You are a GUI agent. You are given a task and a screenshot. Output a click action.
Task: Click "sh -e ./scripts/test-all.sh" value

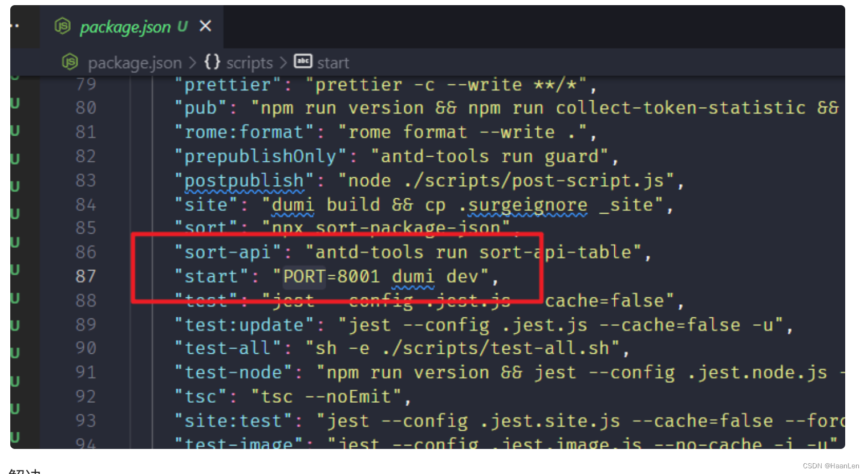click(x=463, y=348)
